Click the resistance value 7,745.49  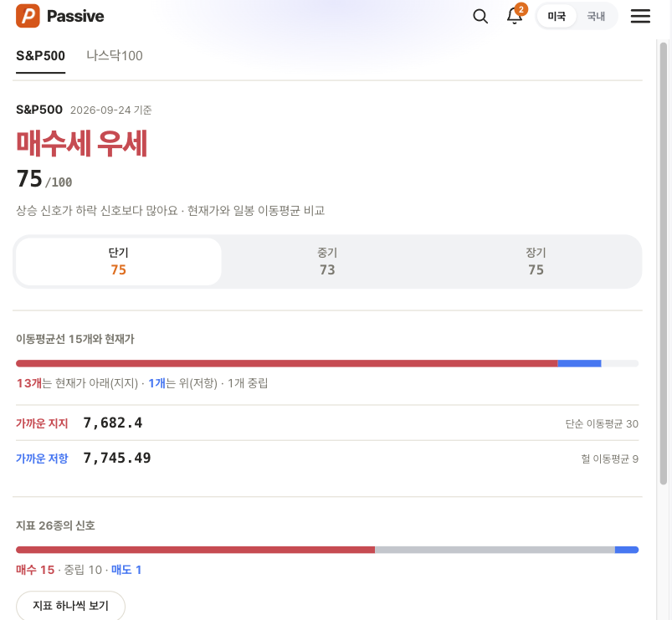(117, 458)
